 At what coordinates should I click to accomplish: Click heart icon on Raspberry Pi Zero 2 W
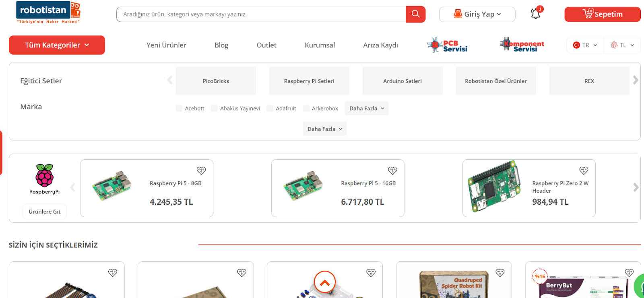(x=584, y=171)
